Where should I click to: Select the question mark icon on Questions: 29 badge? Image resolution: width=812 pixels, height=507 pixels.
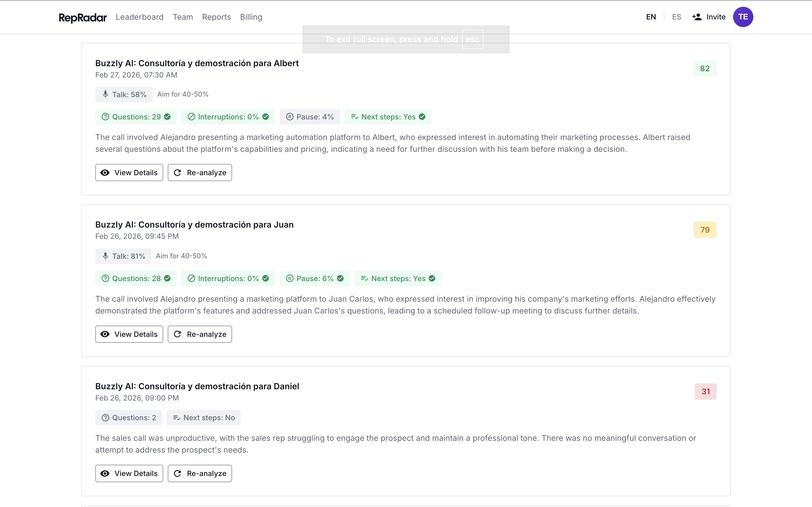pyautogui.click(x=105, y=116)
